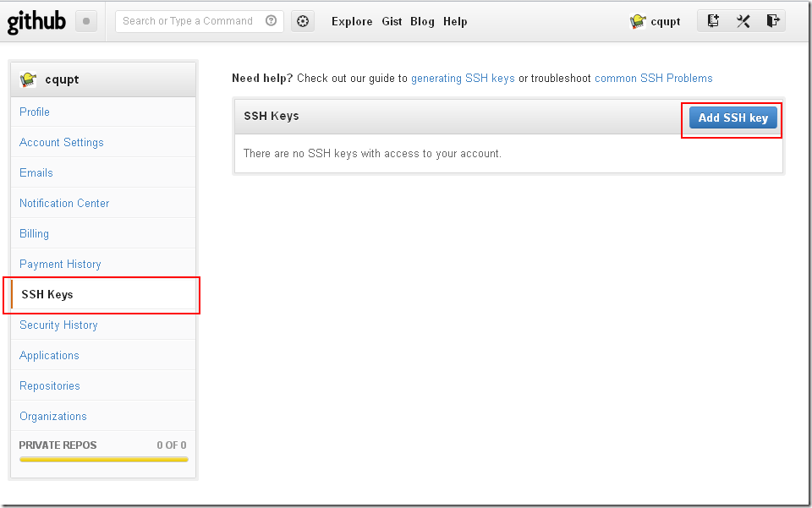
Task: View Payment History
Action: (60, 265)
